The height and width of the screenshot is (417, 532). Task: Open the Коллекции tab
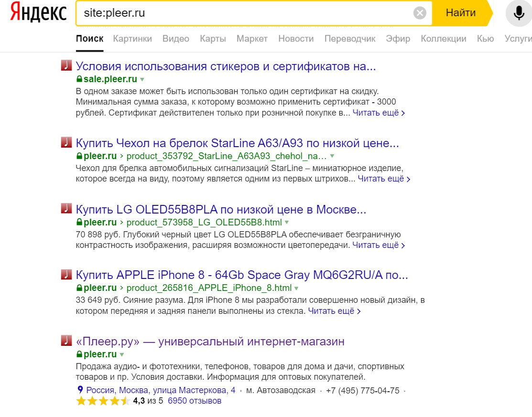click(x=444, y=39)
